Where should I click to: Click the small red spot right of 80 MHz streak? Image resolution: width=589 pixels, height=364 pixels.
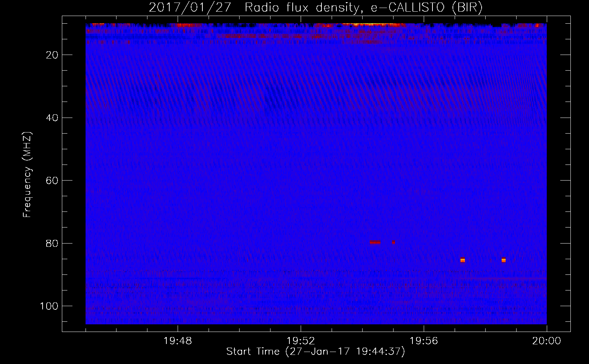[x=394, y=242]
